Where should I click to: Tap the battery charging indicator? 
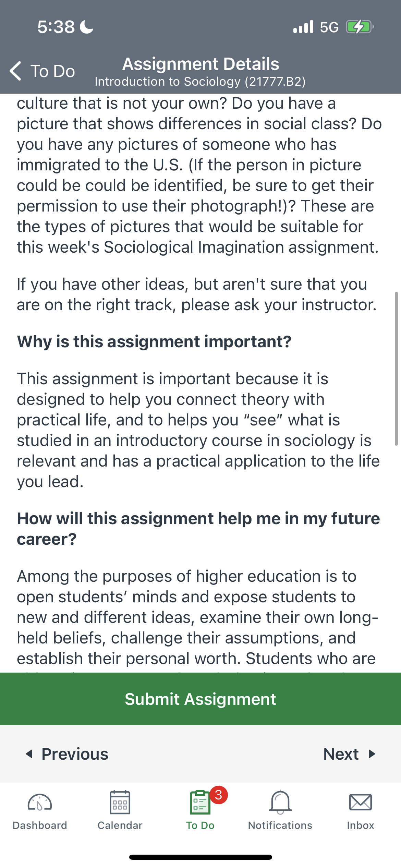tap(360, 27)
